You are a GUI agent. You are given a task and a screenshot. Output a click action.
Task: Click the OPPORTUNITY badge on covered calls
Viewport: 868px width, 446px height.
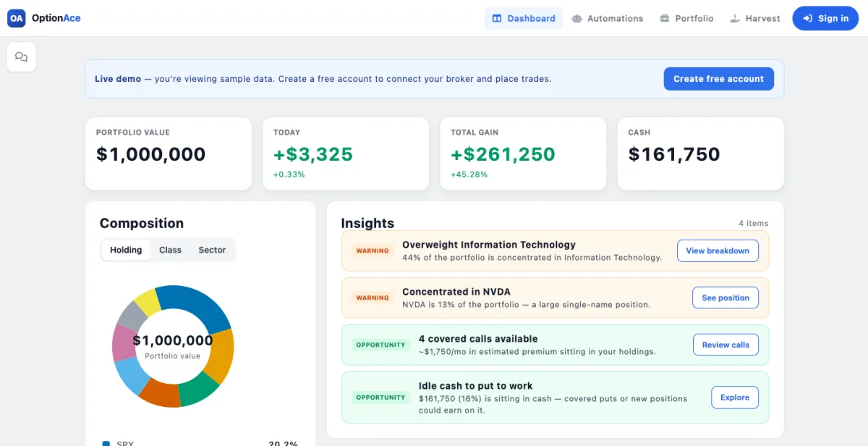pos(381,345)
